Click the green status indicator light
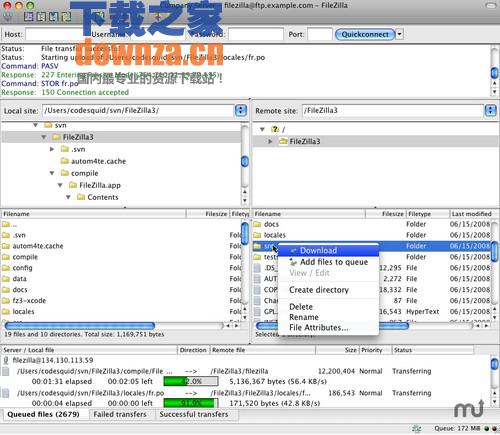 click(487, 428)
